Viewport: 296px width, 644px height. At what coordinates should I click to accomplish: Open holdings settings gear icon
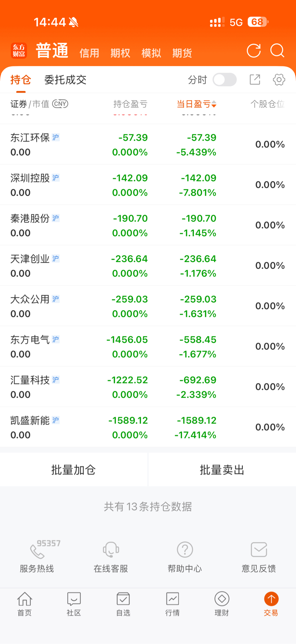(x=279, y=79)
